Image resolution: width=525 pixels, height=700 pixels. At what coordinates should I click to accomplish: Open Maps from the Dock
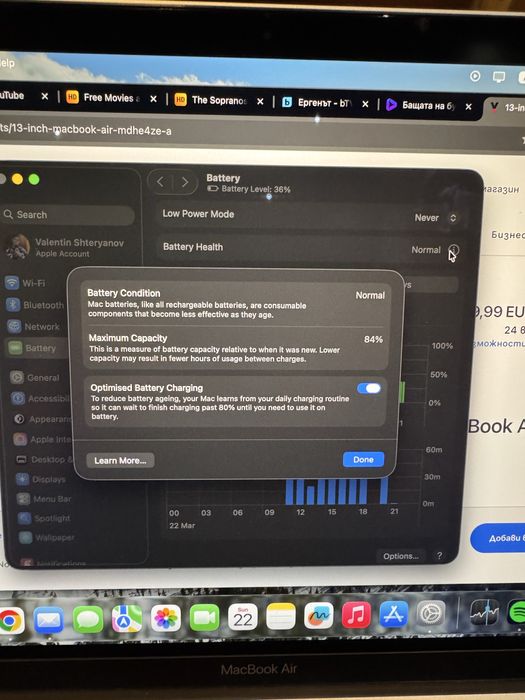pos(127,619)
